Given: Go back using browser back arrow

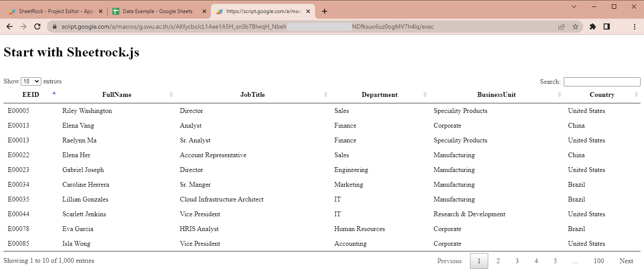Looking at the screenshot, I should [10, 26].
